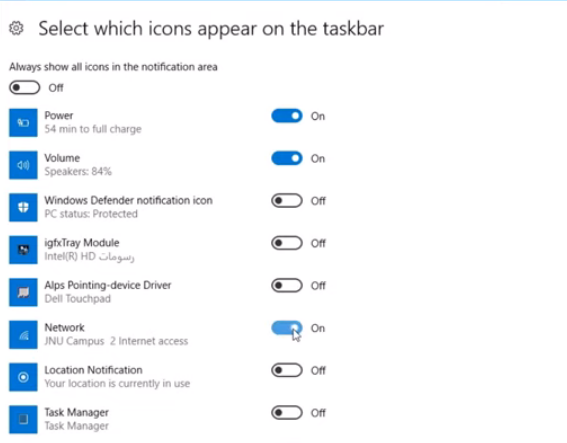Click the Location Notification icon tile
This screenshot has height=443, width=567.
23,377
